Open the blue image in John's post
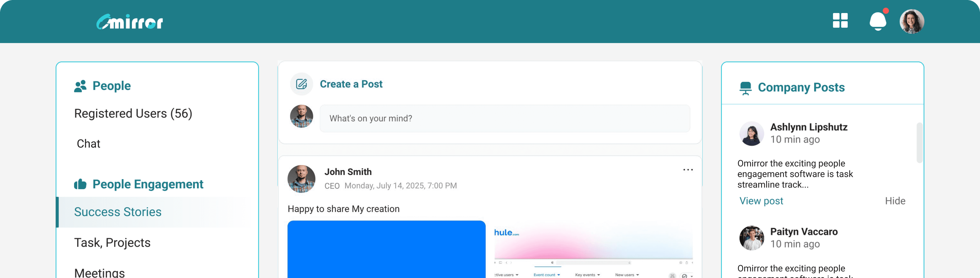The width and height of the screenshot is (980, 278). point(386,249)
